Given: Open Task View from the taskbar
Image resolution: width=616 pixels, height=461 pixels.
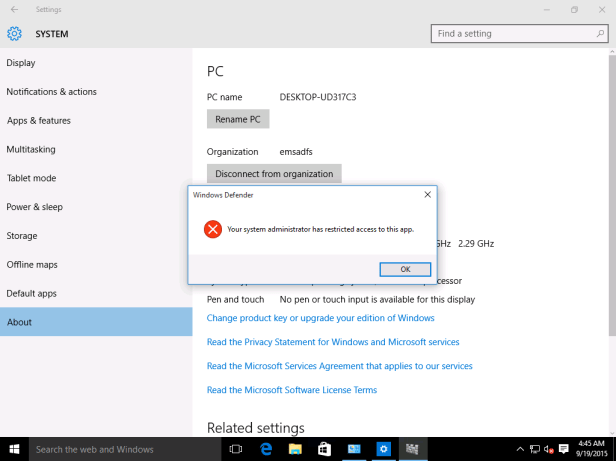Looking at the screenshot, I should coord(237,449).
